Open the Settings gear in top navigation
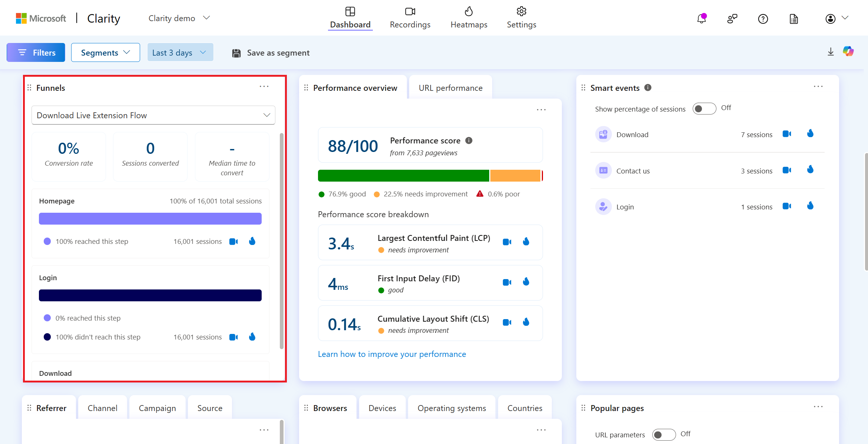The image size is (868, 444). [x=521, y=17]
